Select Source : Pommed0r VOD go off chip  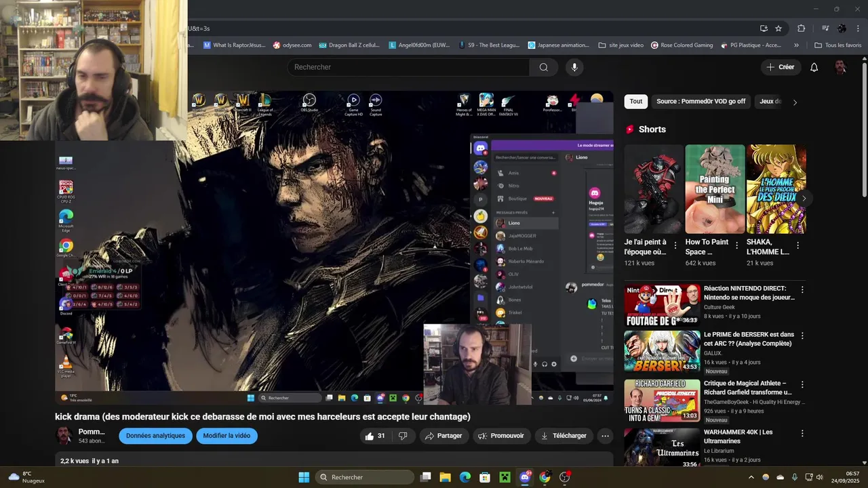point(701,102)
